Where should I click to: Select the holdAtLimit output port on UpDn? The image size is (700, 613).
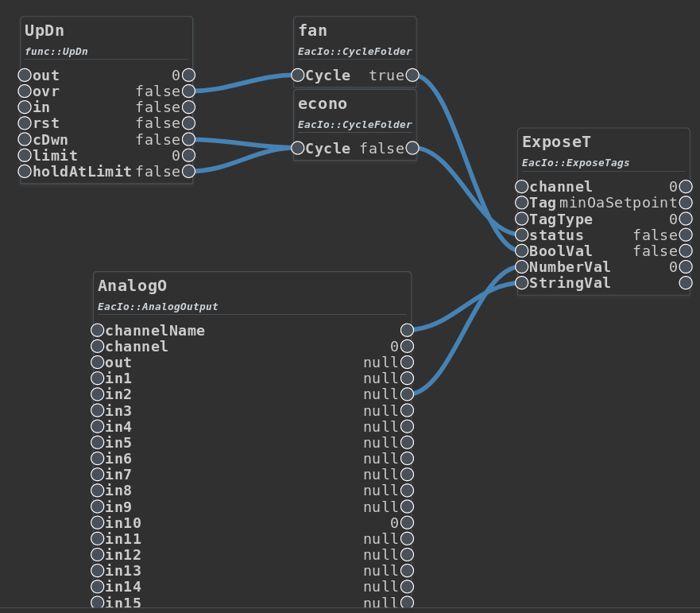tap(188, 171)
